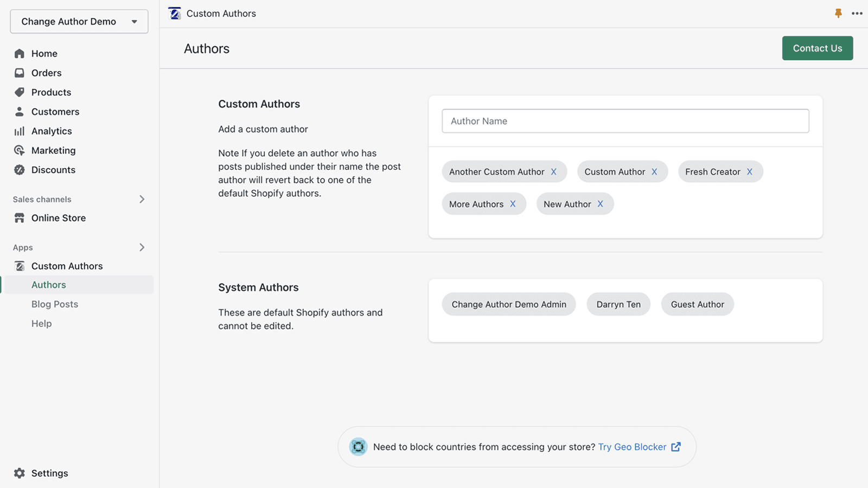Open the more actions ellipsis menu

[857, 13]
